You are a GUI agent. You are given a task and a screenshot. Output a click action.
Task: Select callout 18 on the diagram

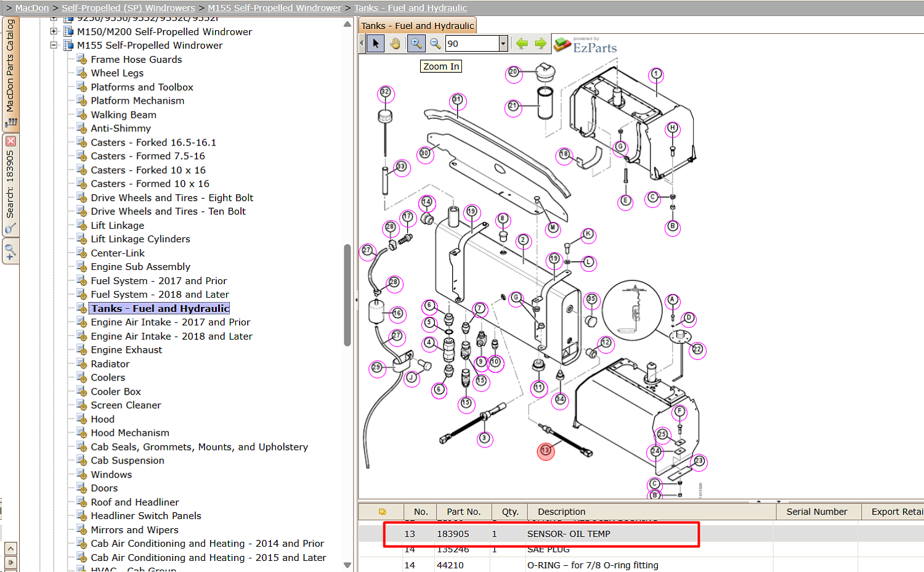(564, 154)
